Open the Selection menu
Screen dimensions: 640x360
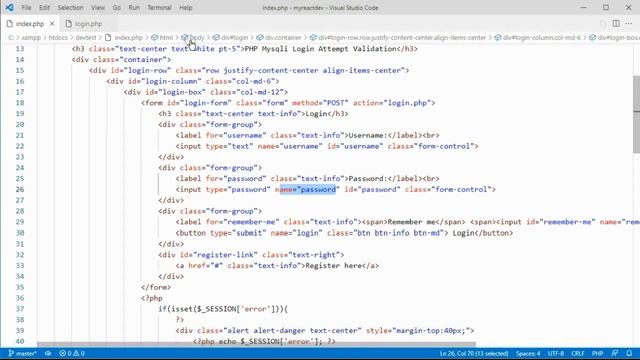(x=70, y=8)
